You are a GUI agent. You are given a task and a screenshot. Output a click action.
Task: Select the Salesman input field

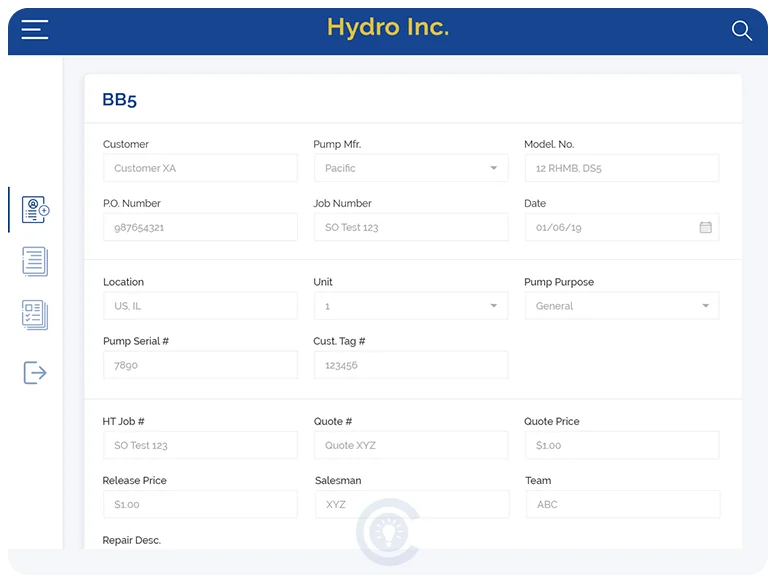[x=411, y=504]
